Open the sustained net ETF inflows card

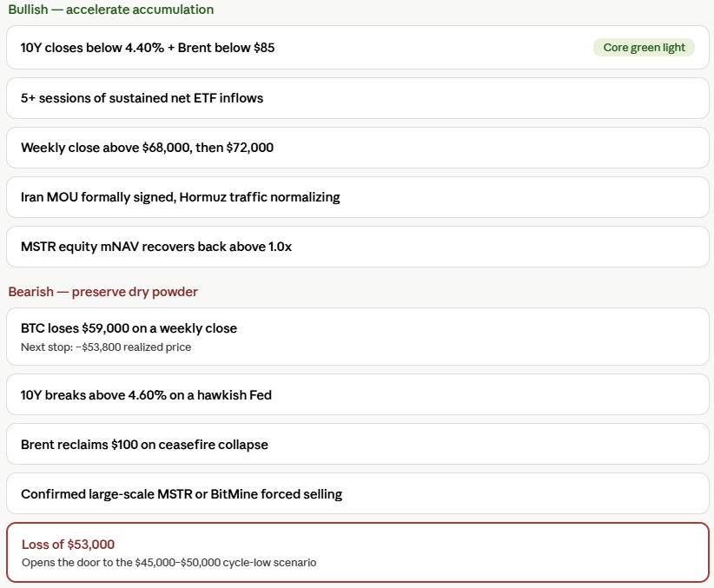(x=358, y=98)
